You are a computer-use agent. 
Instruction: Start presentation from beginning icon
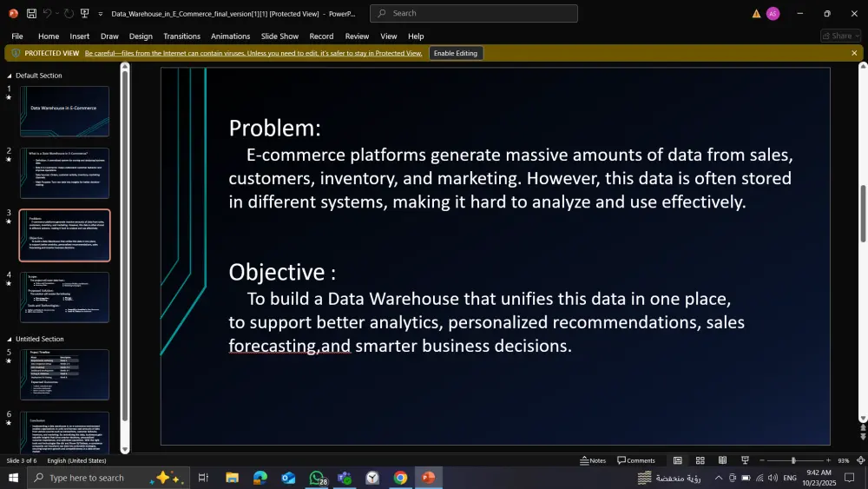(85, 13)
